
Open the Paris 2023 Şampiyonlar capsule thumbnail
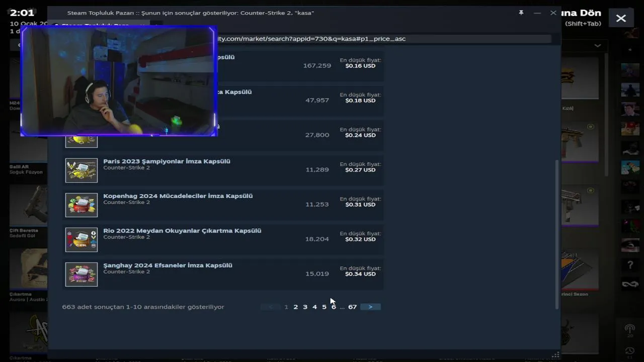82,170
